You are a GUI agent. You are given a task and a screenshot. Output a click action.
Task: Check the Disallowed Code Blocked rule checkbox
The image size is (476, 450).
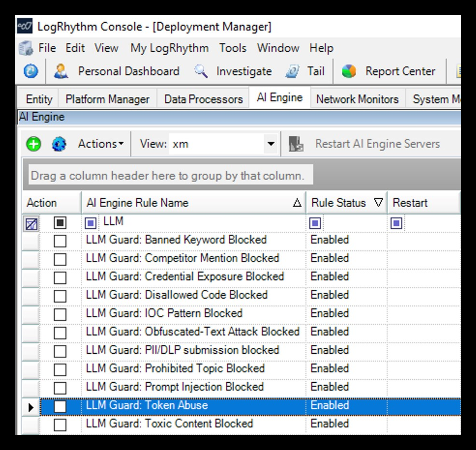(60, 296)
